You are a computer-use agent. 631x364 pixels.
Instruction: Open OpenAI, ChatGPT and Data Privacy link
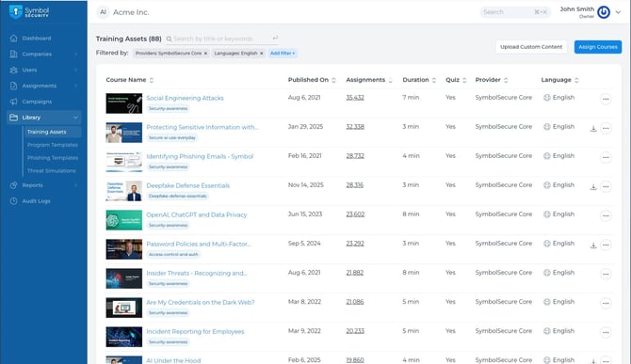[x=197, y=215]
